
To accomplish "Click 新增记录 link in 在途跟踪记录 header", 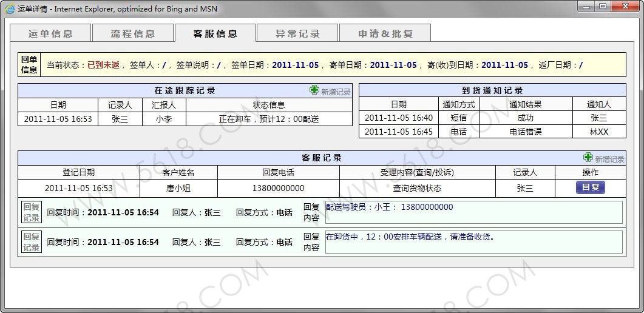I will (336, 92).
